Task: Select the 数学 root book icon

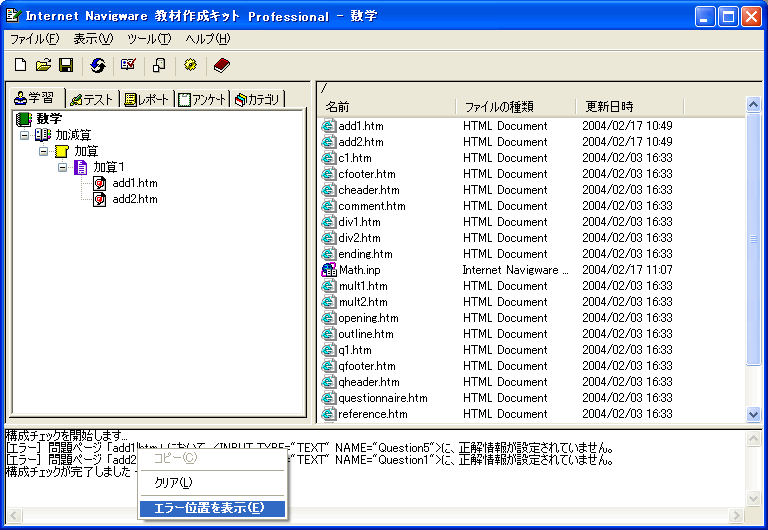Action: pyautogui.click(x=24, y=119)
